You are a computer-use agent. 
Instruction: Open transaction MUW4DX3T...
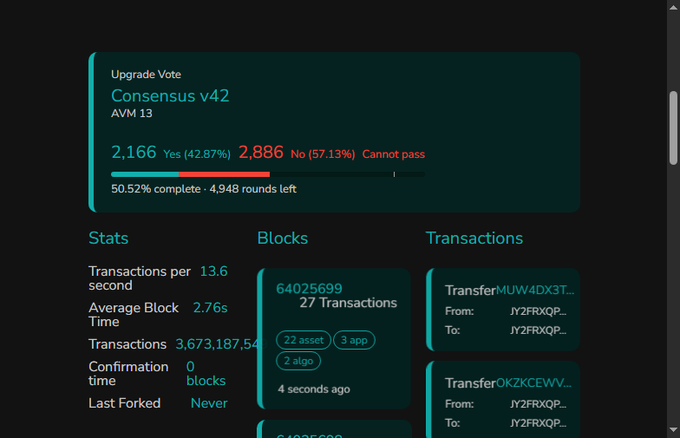(x=535, y=290)
